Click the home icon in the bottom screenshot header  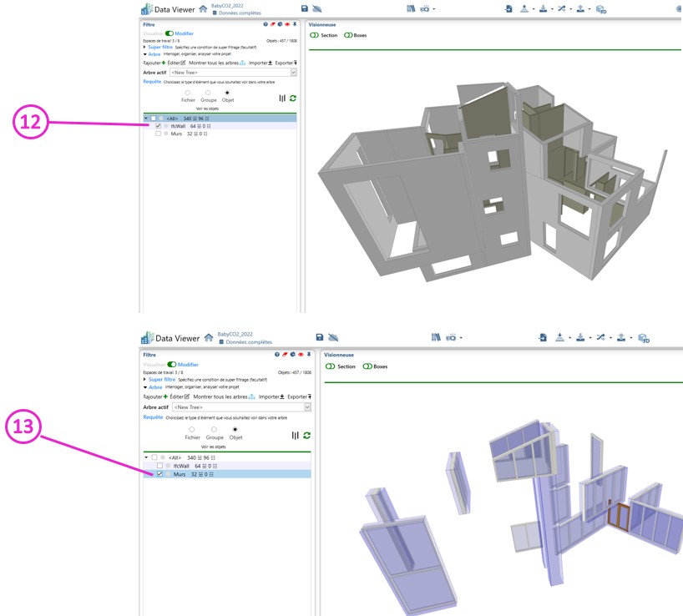point(209,338)
